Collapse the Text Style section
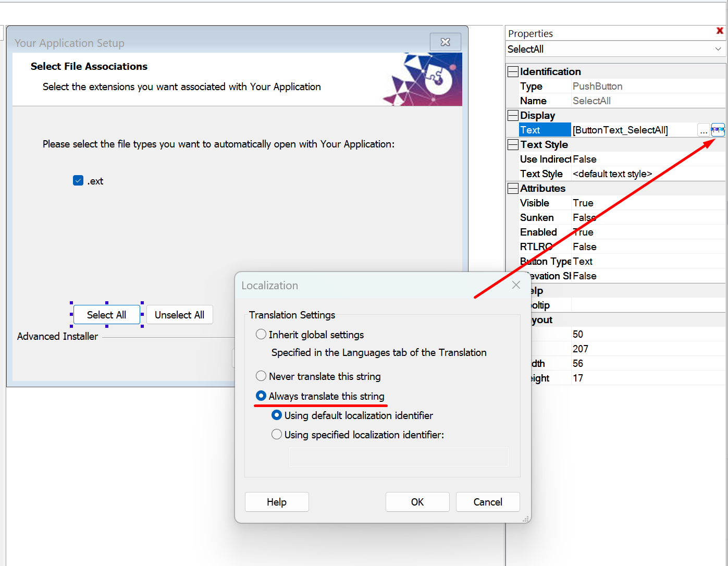The height and width of the screenshot is (566, 728). tap(513, 144)
